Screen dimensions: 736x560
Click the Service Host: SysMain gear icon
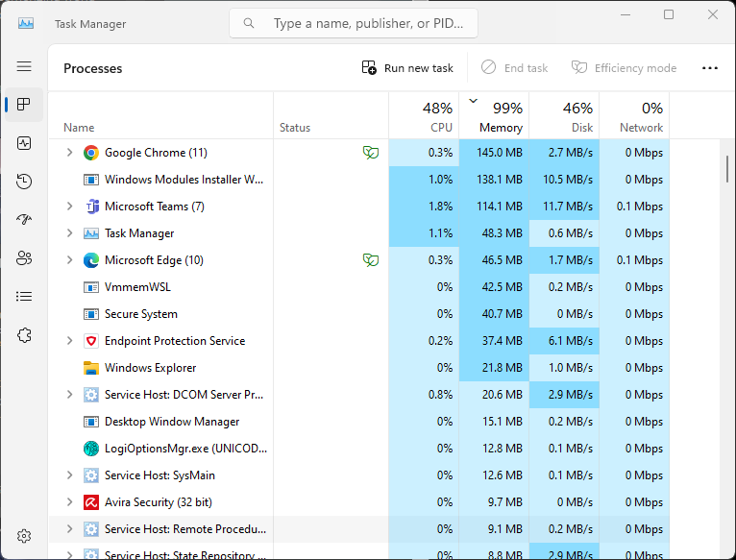91,475
